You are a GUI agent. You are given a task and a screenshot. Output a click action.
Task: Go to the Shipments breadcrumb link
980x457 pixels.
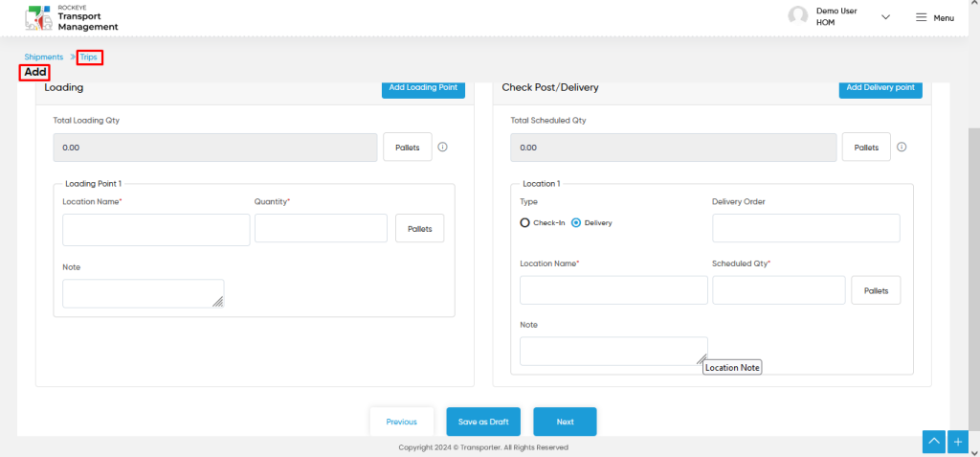point(44,57)
